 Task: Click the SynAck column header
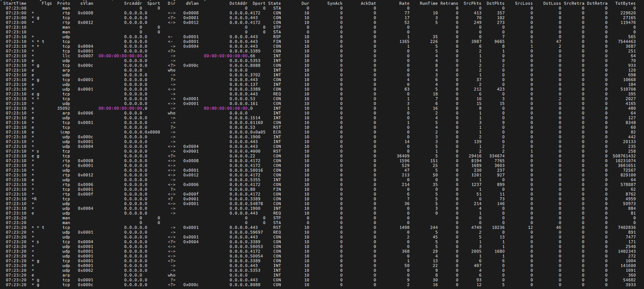tap(335, 3)
